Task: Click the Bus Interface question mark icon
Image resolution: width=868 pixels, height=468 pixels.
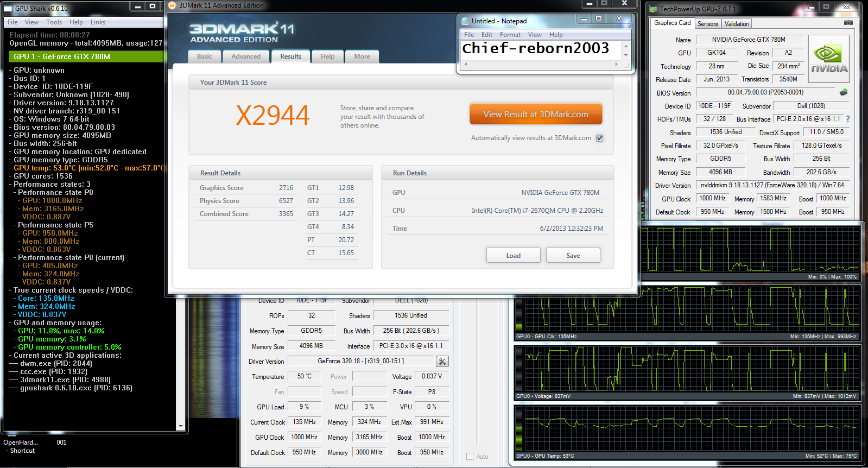Action: click(847, 119)
